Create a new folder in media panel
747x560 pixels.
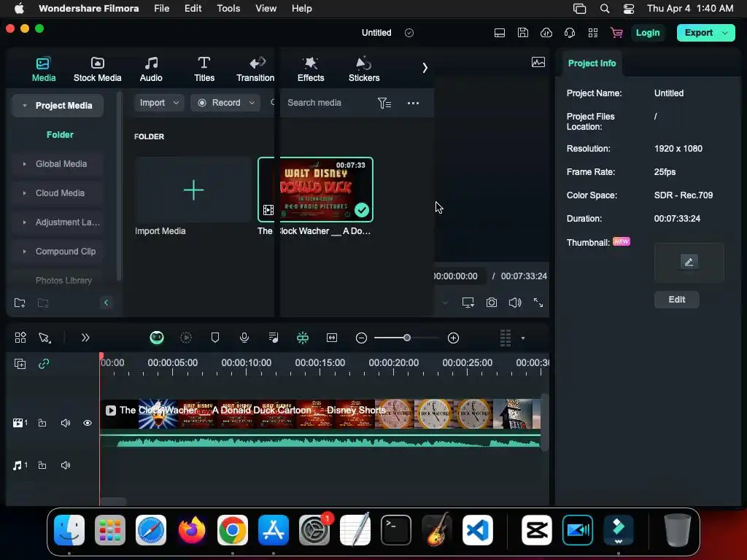20,303
